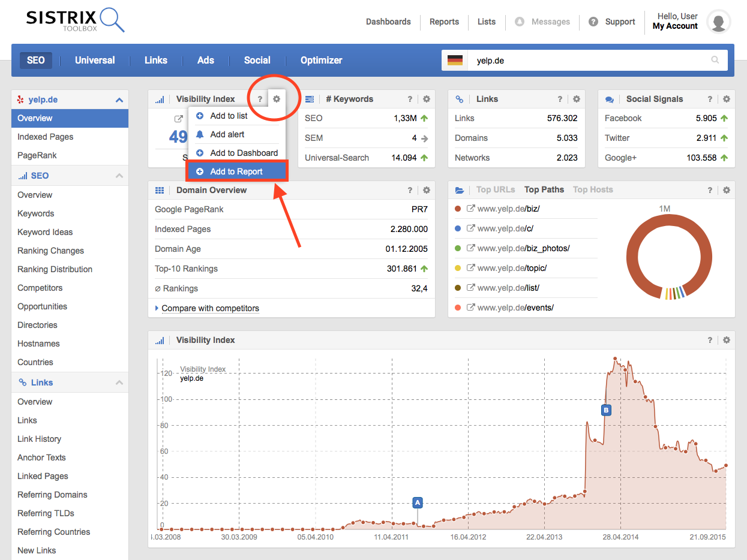Open the Optimizer module in navigation bar

click(321, 60)
